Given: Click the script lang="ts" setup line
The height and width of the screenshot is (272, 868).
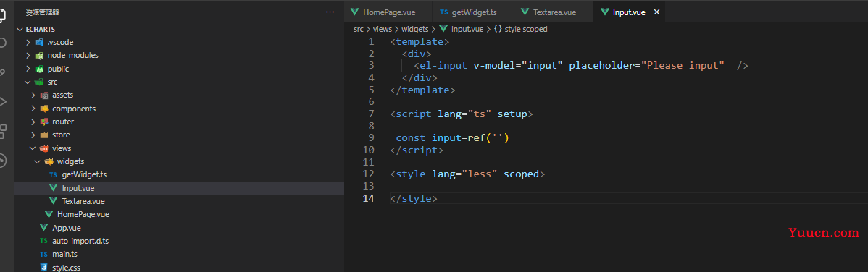Looking at the screenshot, I should click(x=462, y=114).
